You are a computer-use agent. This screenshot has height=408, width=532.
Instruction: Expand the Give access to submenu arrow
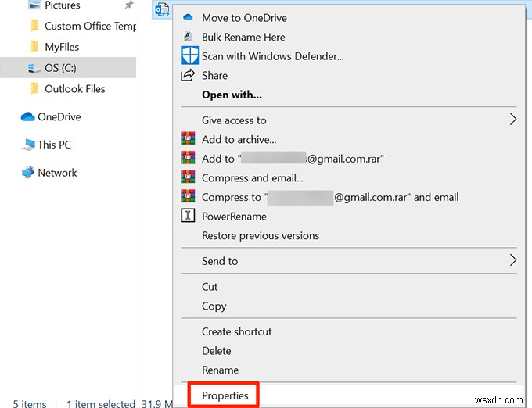(512, 120)
